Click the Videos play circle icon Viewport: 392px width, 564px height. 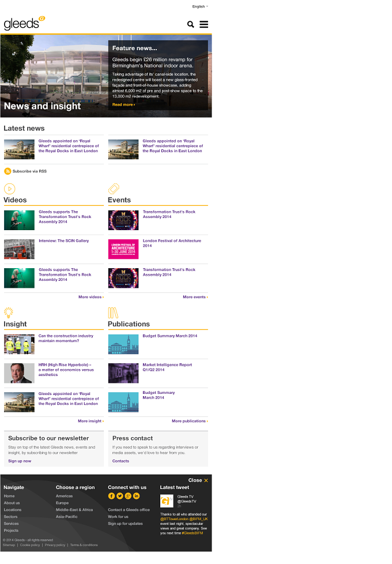(10, 189)
